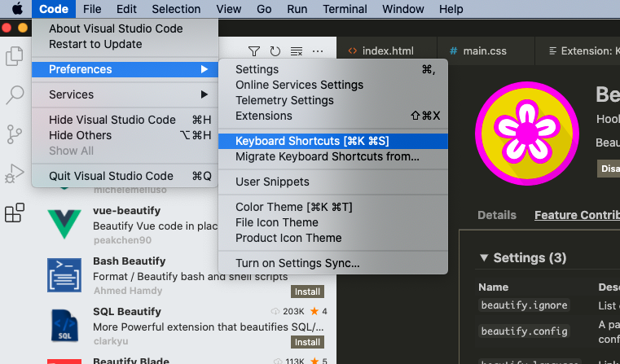Screen dimensions: 620x364
Task: Select Restart to Update
Action: pyautogui.click(x=125, y=44)
